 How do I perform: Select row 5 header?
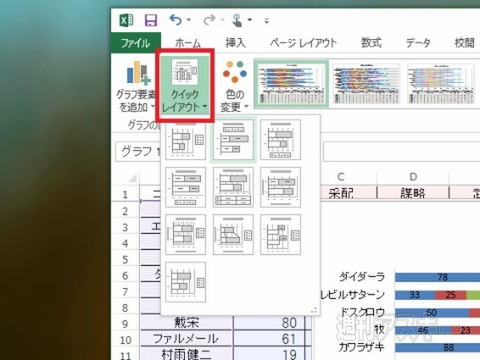tap(125, 259)
